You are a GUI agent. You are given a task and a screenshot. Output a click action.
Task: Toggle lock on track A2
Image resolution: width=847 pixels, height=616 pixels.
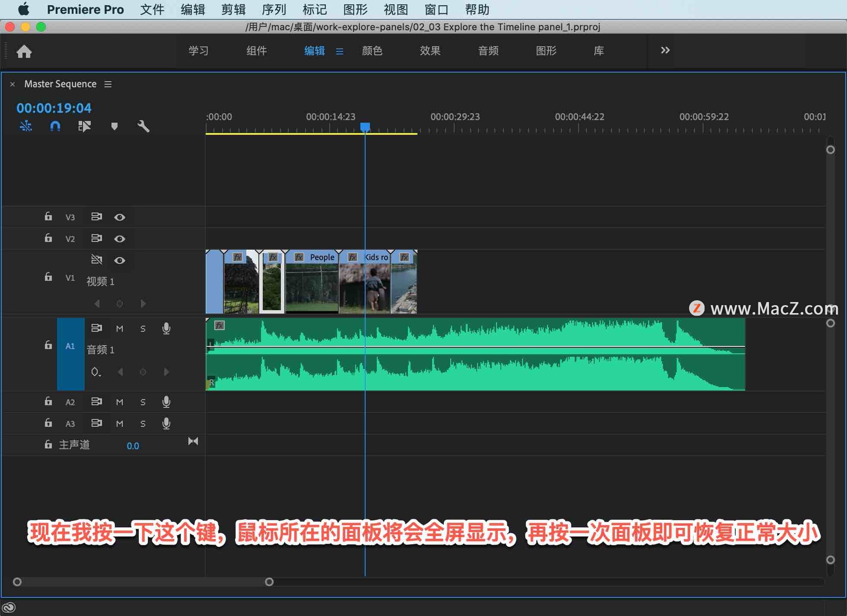click(48, 401)
